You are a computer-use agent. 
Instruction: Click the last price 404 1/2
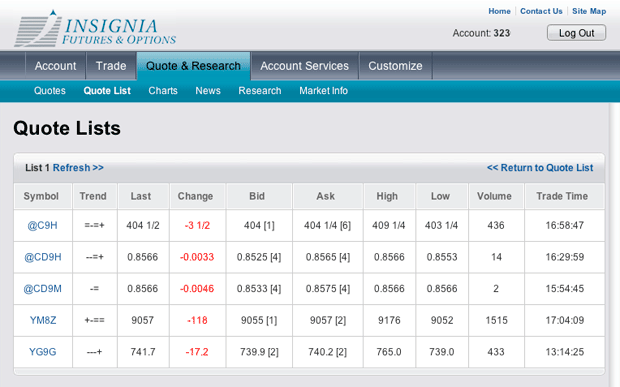click(x=143, y=225)
